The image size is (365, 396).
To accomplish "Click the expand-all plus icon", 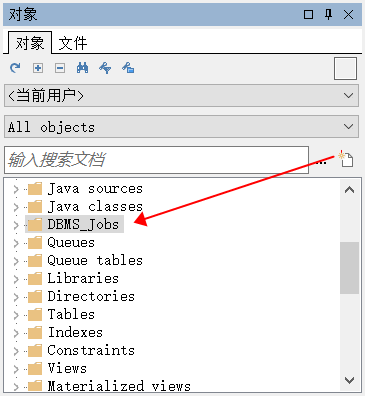I will point(38,68).
